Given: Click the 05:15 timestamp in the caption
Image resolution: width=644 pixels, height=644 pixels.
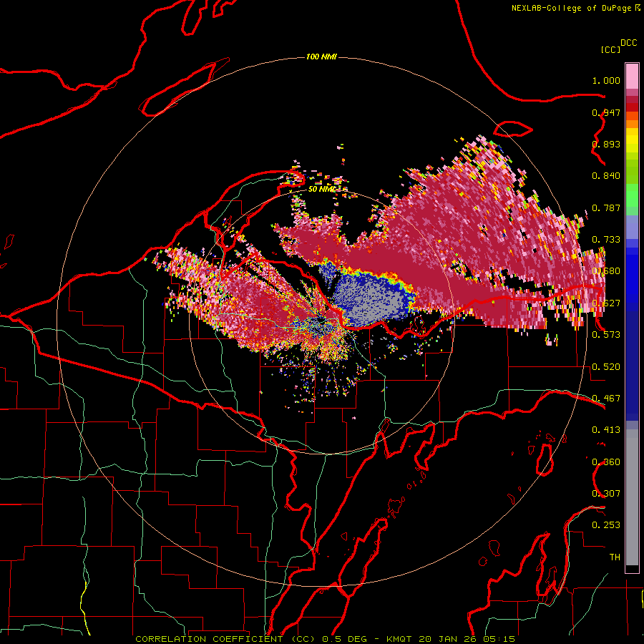Looking at the screenshot, I should [x=499, y=639].
